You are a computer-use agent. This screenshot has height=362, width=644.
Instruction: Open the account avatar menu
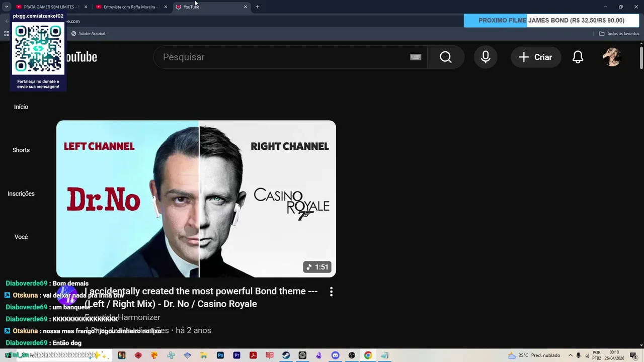coord(611,57)
